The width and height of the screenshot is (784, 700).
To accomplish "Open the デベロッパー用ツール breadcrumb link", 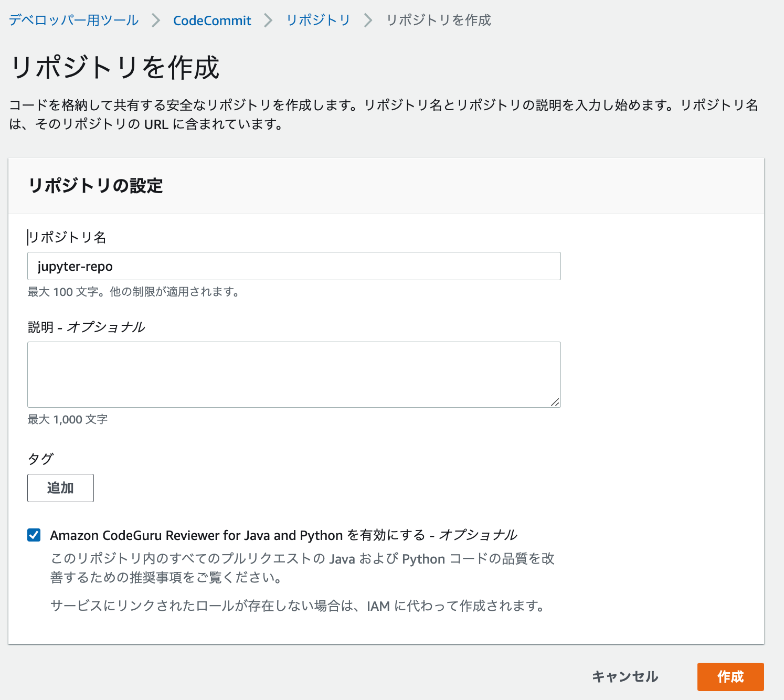I will pos(74,20).
